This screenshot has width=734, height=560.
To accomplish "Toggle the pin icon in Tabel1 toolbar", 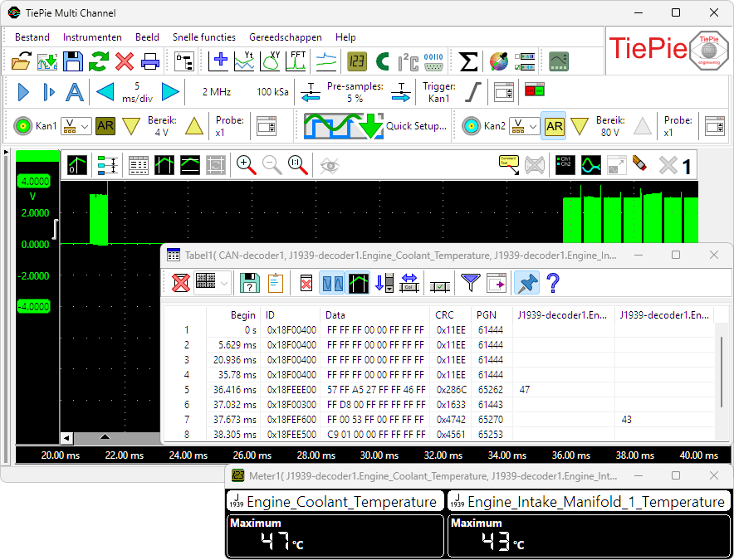I will pyautogui.click(x=526, y=283).
